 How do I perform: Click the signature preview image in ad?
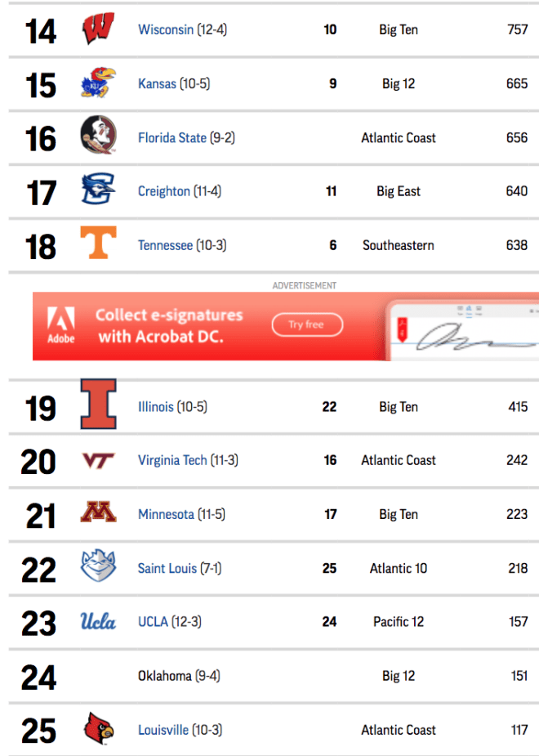click(463, 330)
